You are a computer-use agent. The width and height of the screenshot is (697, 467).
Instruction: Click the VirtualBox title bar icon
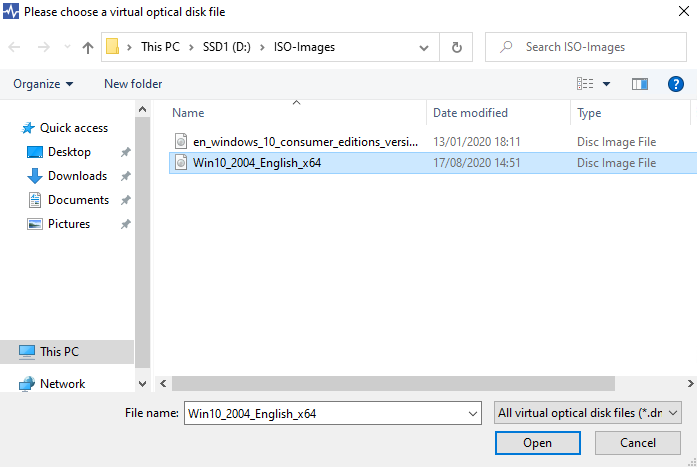tap(11, 11)
